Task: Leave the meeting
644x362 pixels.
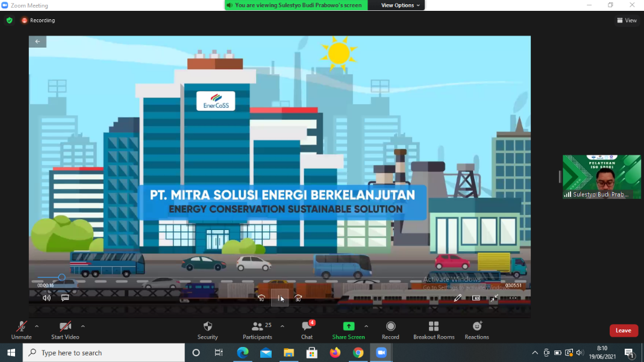Action: tap(624, 331)
